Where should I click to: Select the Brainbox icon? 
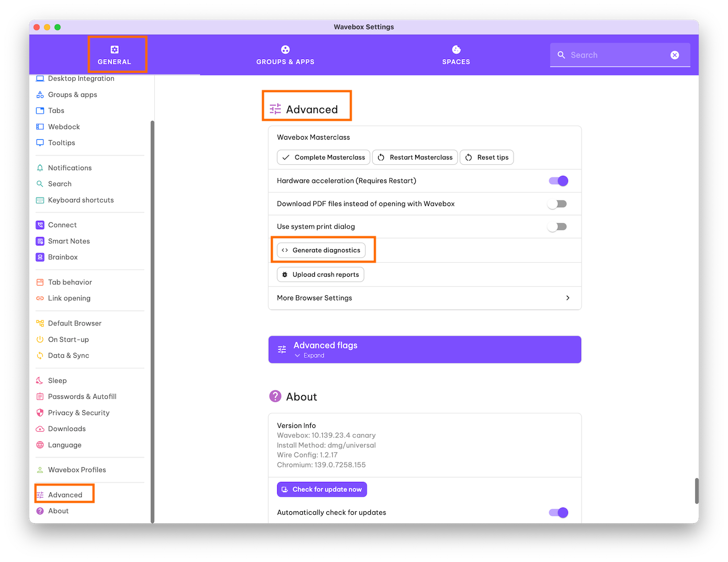pos(40,257)
